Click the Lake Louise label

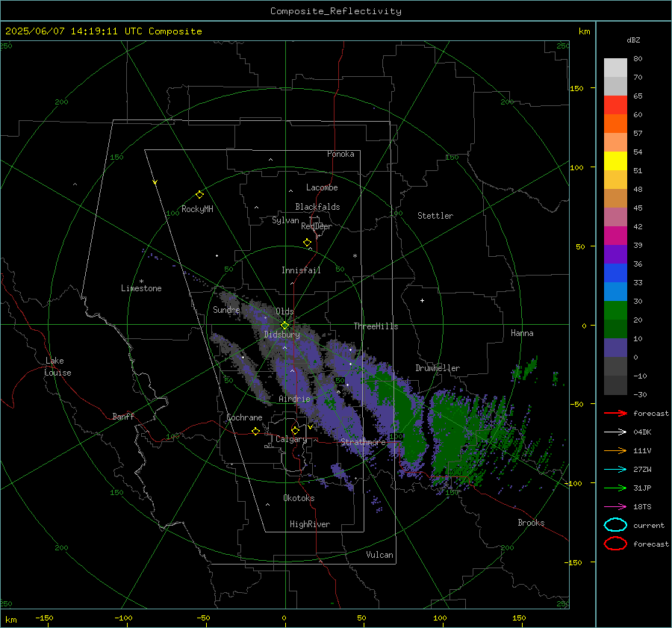(57, 367)
